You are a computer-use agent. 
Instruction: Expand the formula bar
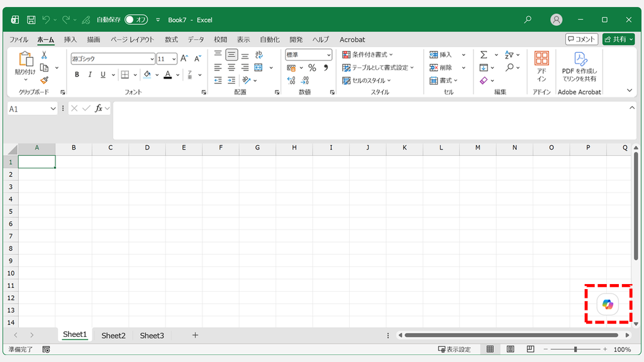632,107
